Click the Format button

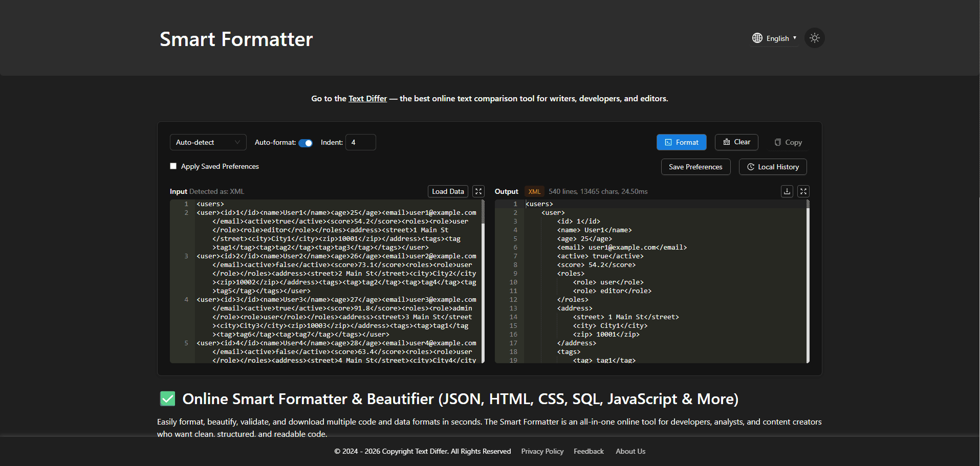(x=681, y=142)
